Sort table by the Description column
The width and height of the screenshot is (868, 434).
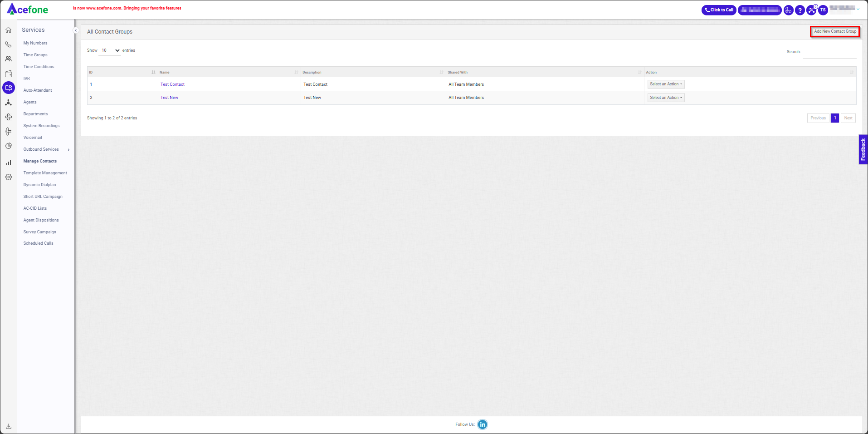point(373,72)
